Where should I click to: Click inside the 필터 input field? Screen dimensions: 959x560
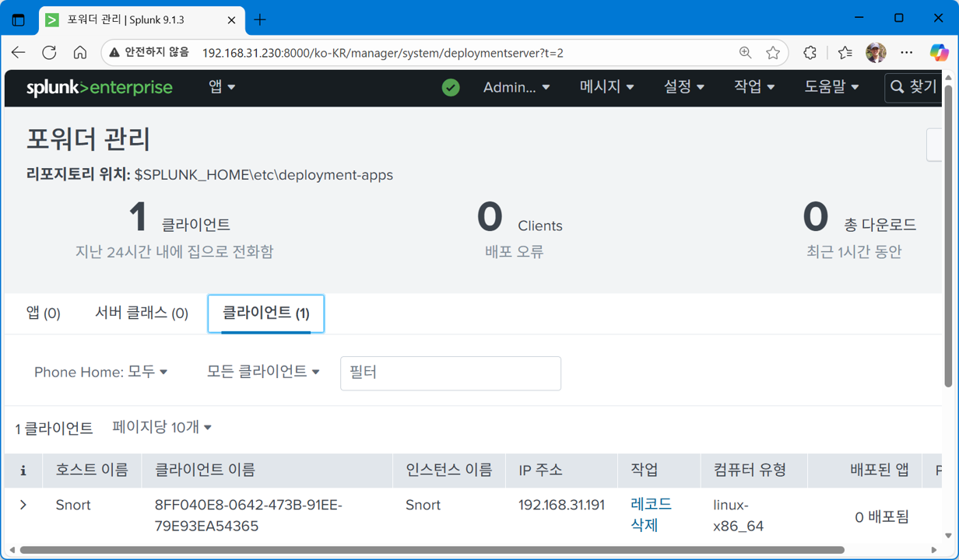(450, 373)
